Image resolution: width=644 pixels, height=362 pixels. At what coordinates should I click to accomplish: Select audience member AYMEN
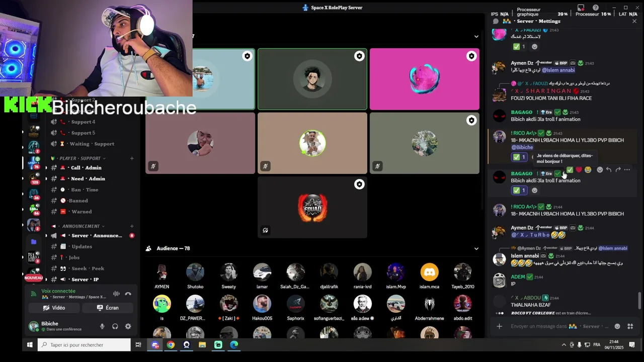click(162, 277)
